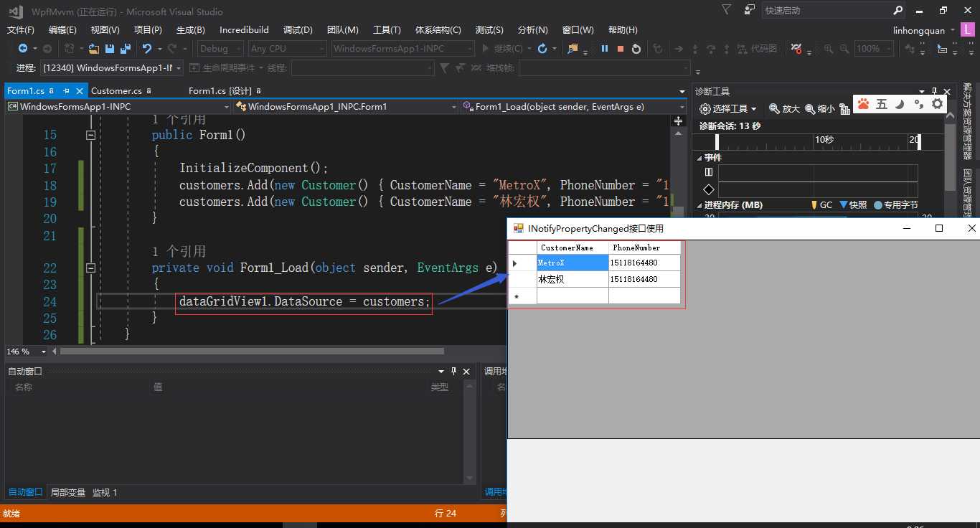Click the notifications filter funnel icon
This screenshot has height=528, width=980.
(x=727, y=10)
